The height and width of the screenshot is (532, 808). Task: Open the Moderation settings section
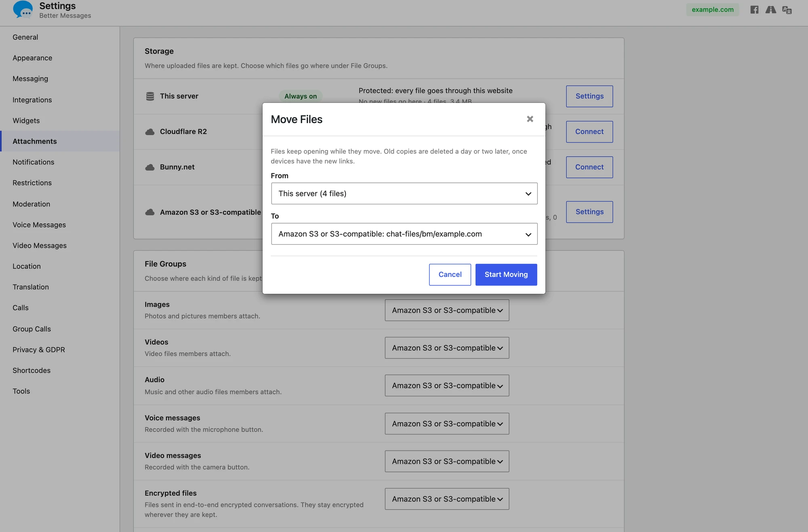(x=60, y=204)
